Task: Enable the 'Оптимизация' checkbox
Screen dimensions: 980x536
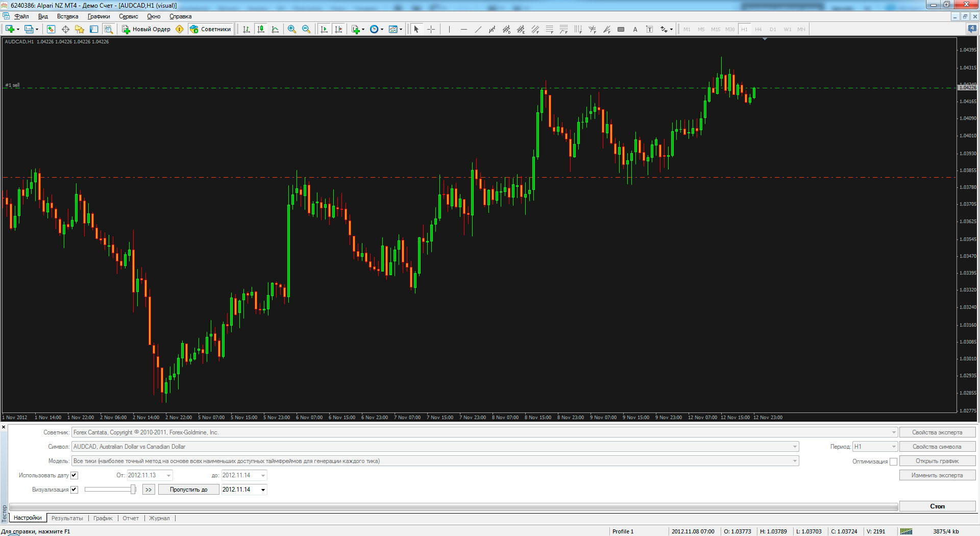Action: [893, 461]
